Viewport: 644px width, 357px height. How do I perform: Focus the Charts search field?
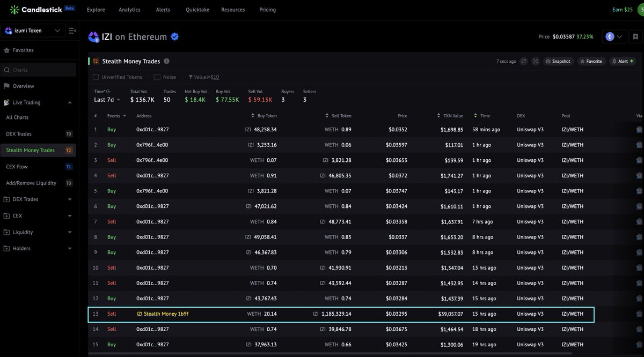[38, 70]
